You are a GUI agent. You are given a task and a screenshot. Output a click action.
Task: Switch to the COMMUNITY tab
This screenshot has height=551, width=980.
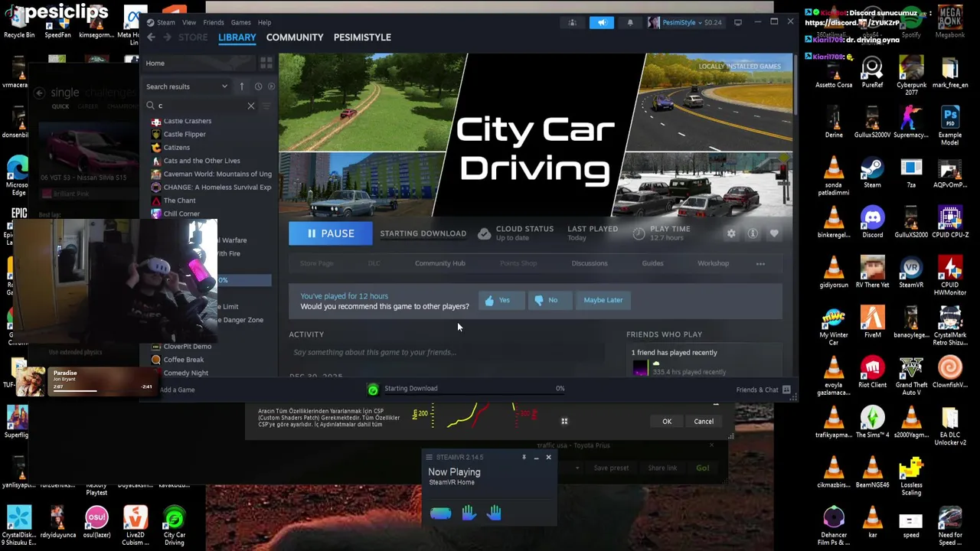point(295,37)
